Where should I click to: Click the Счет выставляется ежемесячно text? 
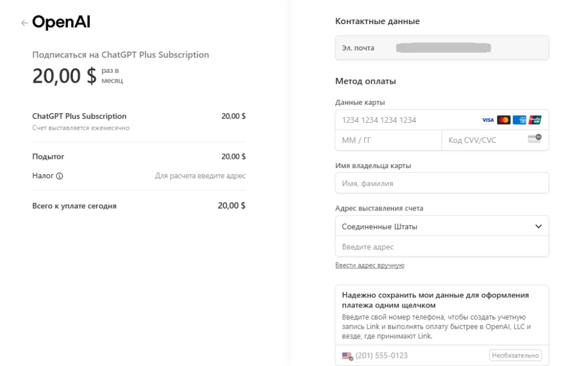(x=80, y=128)
